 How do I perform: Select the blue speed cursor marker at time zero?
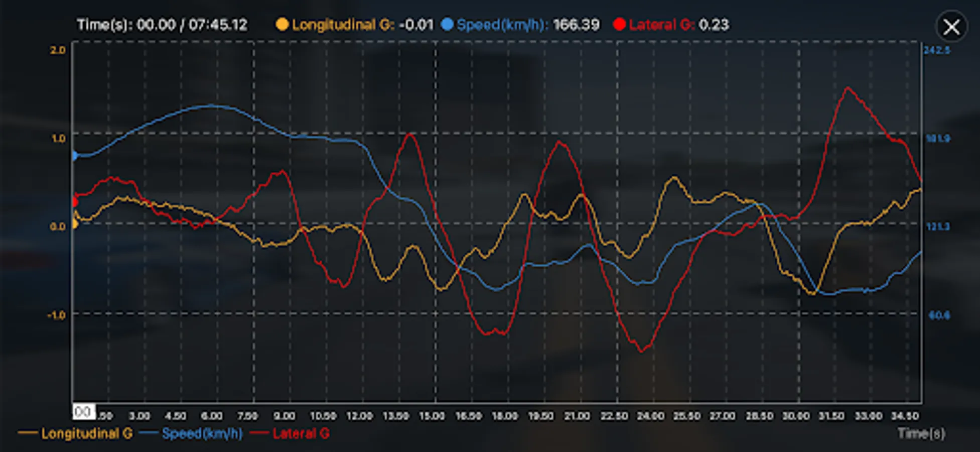click(74, 156)
